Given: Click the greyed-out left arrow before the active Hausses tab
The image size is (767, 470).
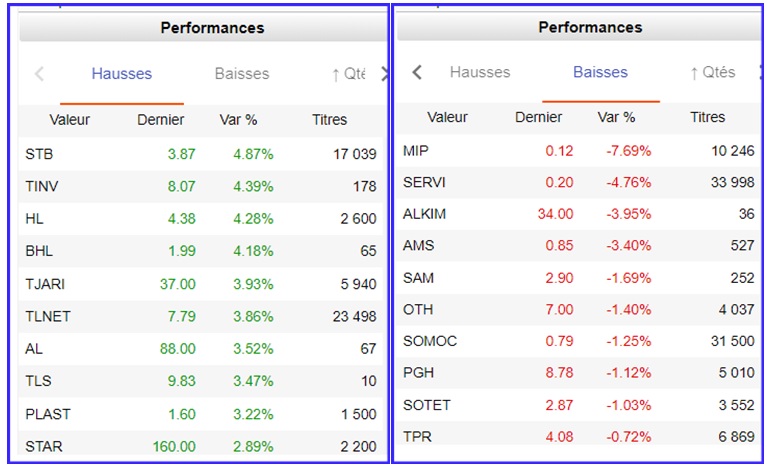Looking at the screenshot, I should (x=40, y=74).
